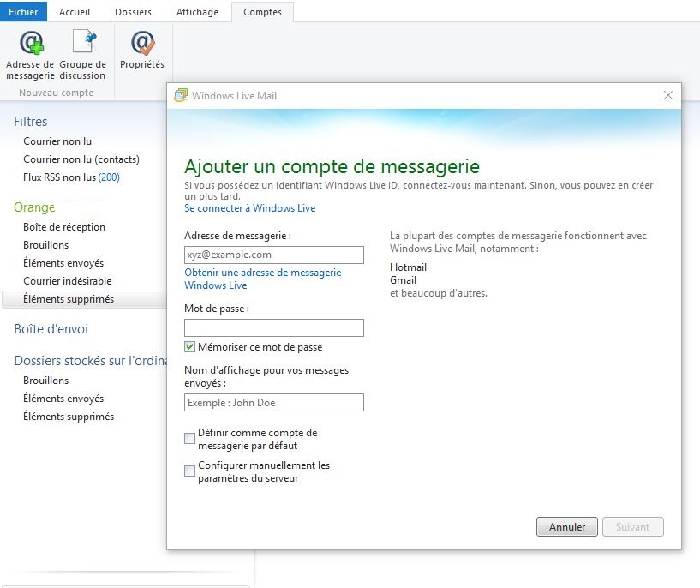Click the Hotmail text in dialog

pyautogui.click(x=408, y=267)
